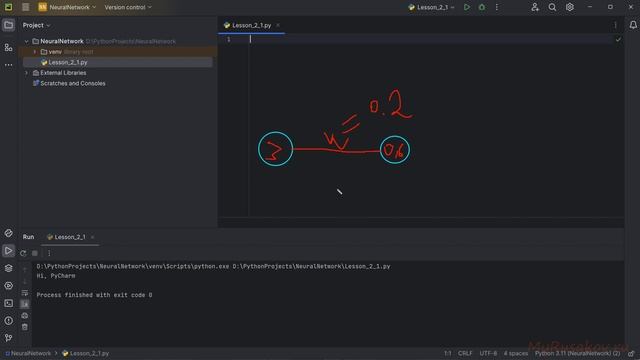Open the Structure tool window icon
This screenshot has width=640, height=360.
[8, 47]
